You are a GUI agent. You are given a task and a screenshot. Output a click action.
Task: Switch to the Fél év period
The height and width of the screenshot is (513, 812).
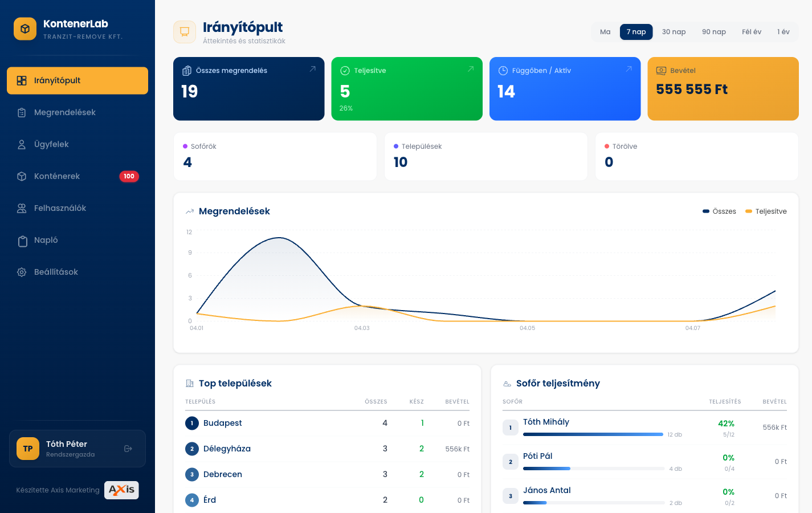click(751, 32)
